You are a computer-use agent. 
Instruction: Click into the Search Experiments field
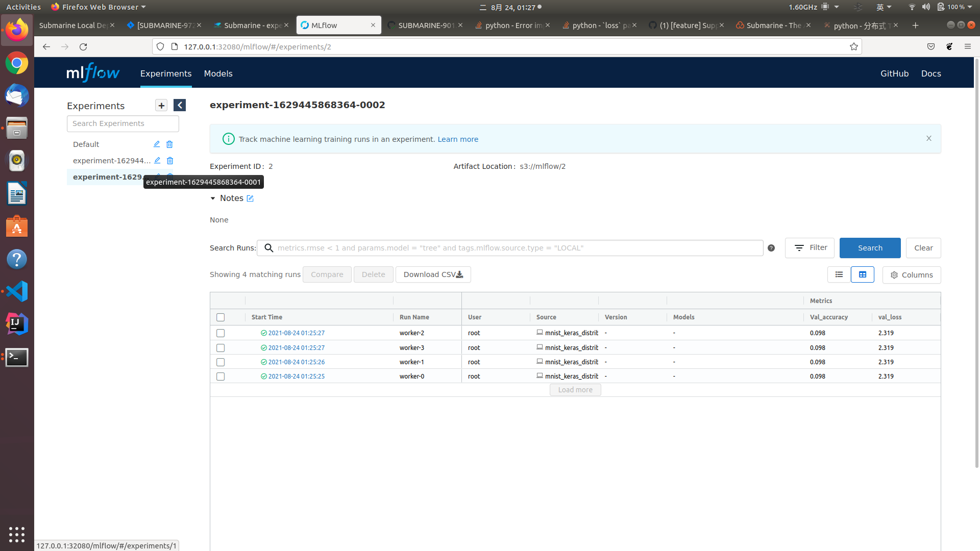click(122, 123)
